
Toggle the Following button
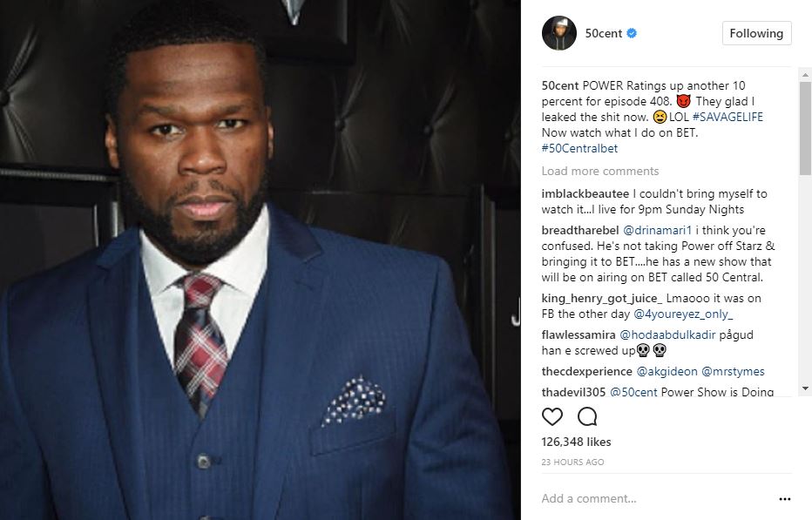[x=756, y=33]
